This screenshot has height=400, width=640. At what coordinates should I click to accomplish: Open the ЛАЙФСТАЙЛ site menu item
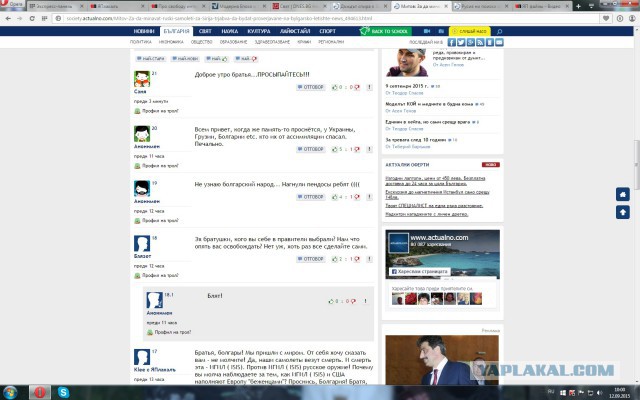coord(295,31)
